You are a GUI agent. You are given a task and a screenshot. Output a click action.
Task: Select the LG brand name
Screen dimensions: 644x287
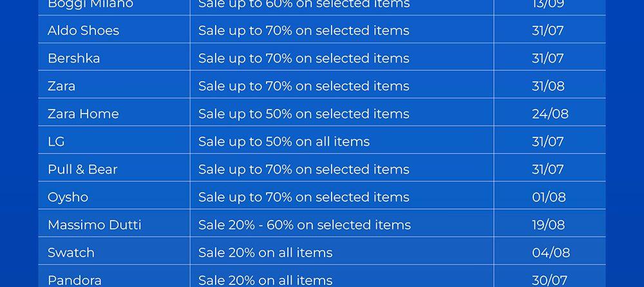point(56,141)
